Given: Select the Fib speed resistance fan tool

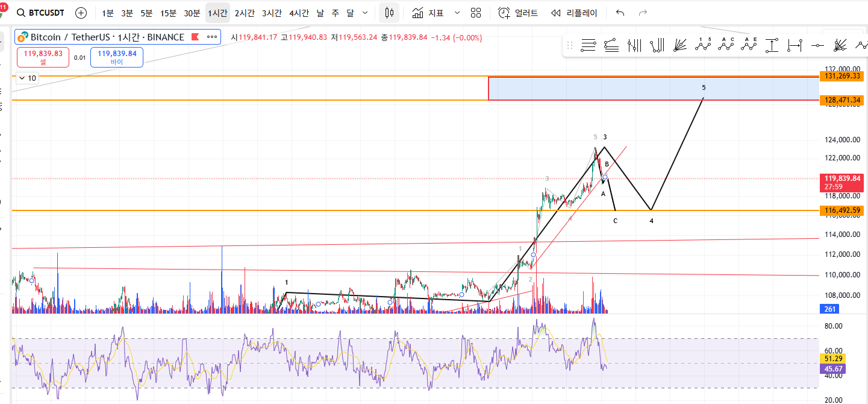Looking at the screenshot, I should click(x=680, y=45).
